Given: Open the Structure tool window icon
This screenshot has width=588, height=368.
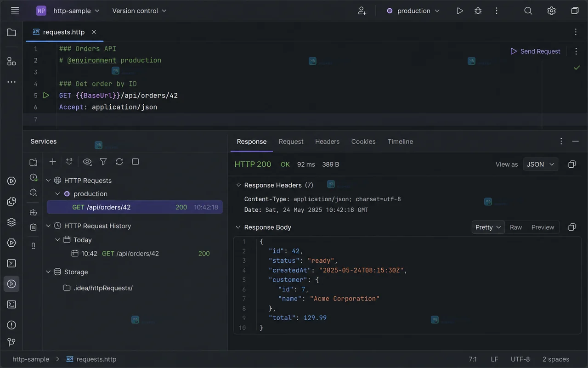Looking at the screenshot, I should pos(11,62).
